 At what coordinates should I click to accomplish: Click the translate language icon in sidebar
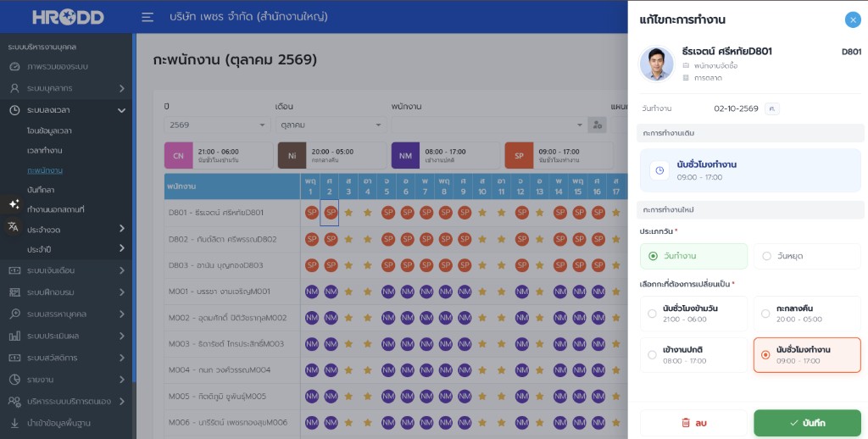[14, 226]
